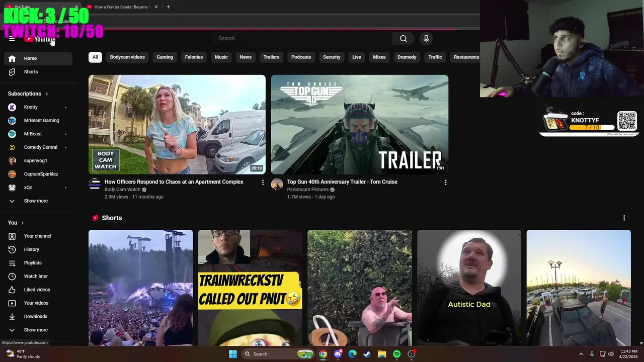The height and width of the screenshot is (362, 644).
Task: Open Paramount Pictures channel name
Action: pos(308,190)
